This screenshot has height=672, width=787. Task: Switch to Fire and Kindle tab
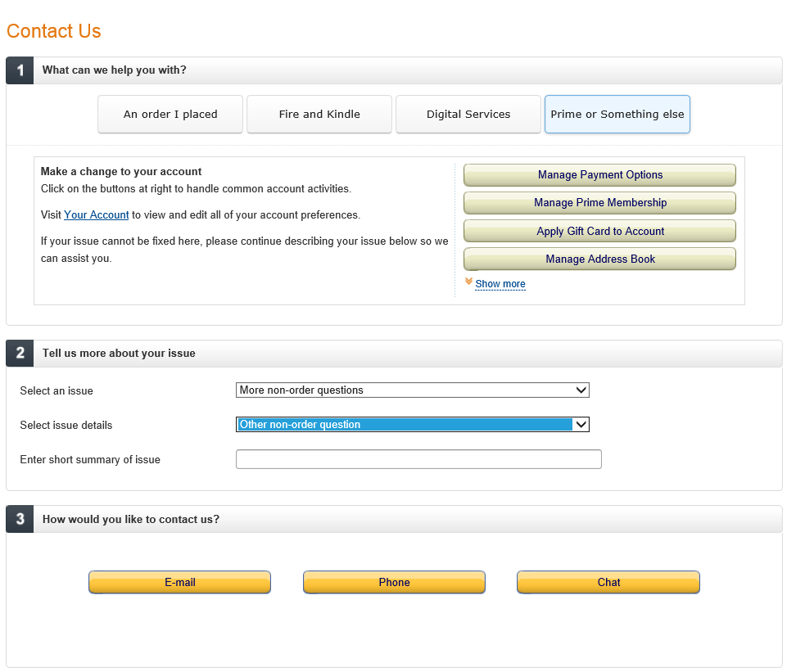coord(319,115)
